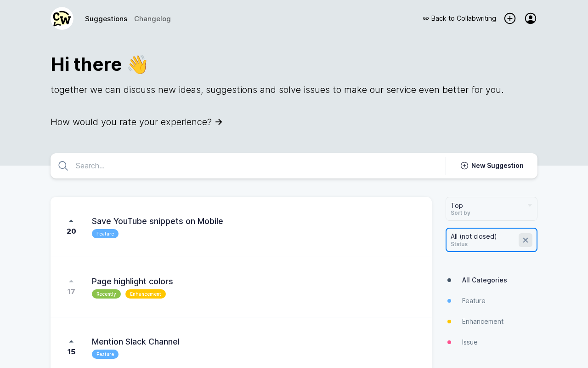Select All Categories filter
588x368 pixels.
(484, 280)
